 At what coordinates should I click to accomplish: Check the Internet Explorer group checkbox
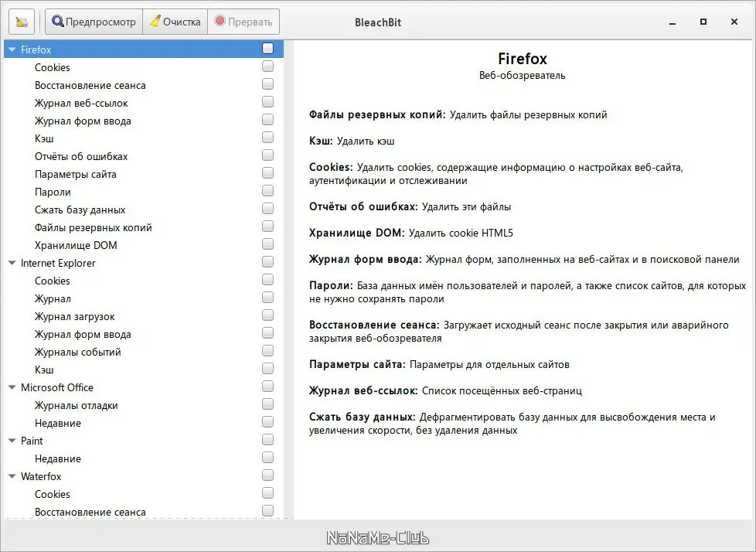(267, 262)
